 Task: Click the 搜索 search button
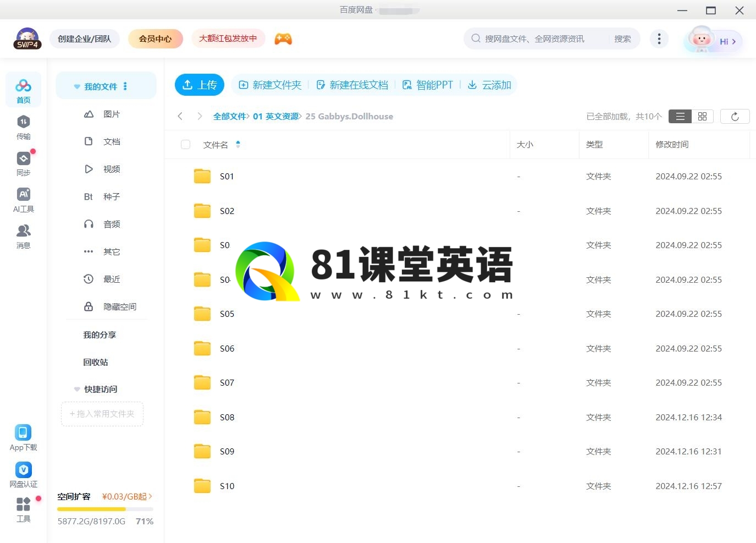[x=622, y=39]
